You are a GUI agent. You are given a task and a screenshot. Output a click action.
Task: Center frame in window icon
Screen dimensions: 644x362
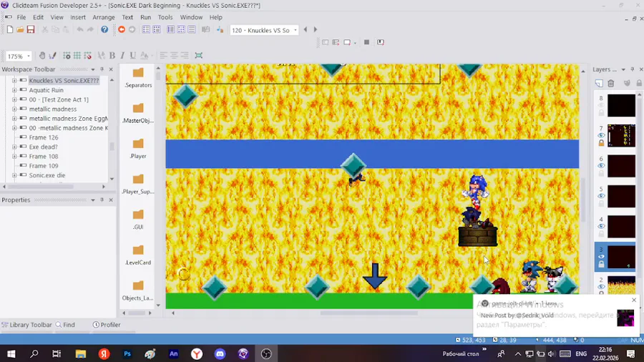pyautogui.click(x=199, y=55)
